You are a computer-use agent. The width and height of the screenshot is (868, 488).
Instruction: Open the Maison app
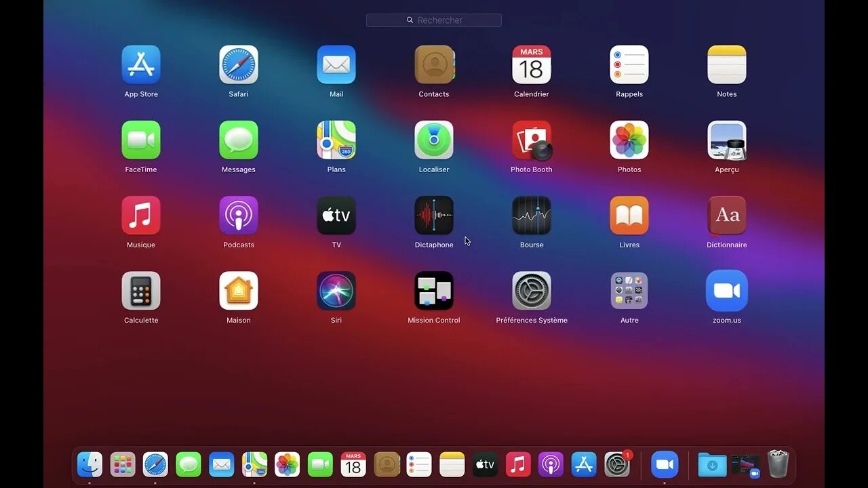coord(239,291)
